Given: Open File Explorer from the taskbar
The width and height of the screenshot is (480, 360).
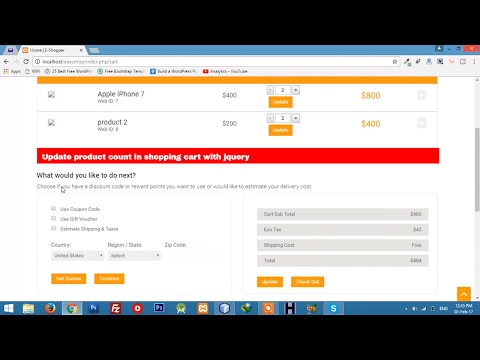Looking at the screenshot, I should pyautogui.click(x=28, y=308).
